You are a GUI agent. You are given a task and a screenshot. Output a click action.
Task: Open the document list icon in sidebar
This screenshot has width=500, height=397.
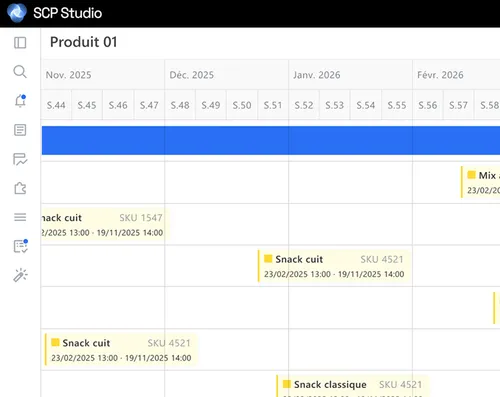tap(20, 130)
